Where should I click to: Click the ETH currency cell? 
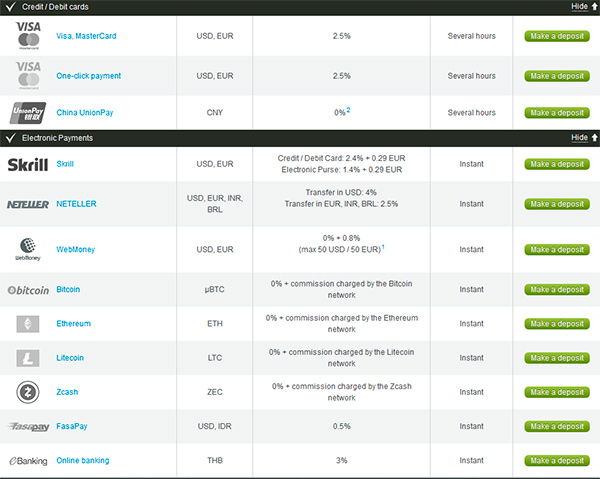tap(215, 324)
